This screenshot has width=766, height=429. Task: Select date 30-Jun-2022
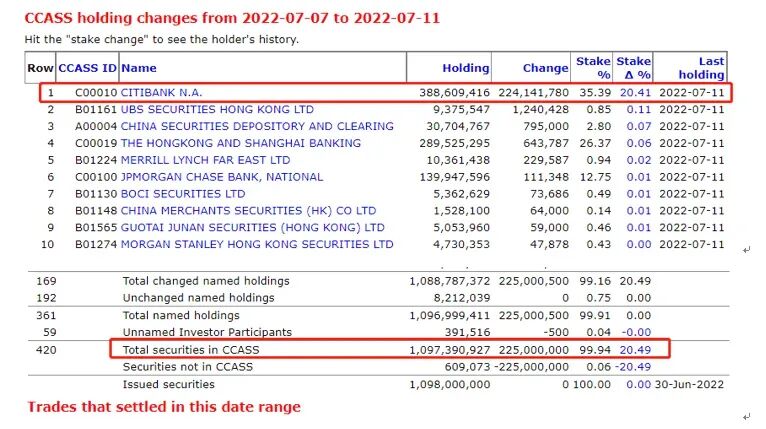pyautogui.click(x=689, y=385)
